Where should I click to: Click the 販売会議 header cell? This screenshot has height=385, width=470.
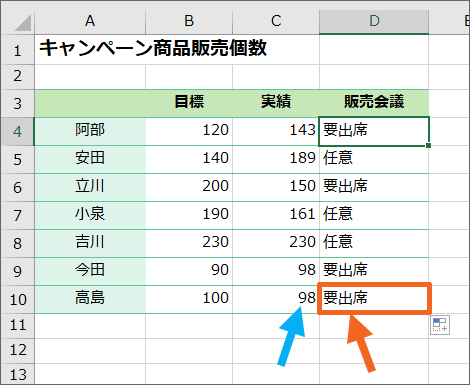[x=374, y=102]
